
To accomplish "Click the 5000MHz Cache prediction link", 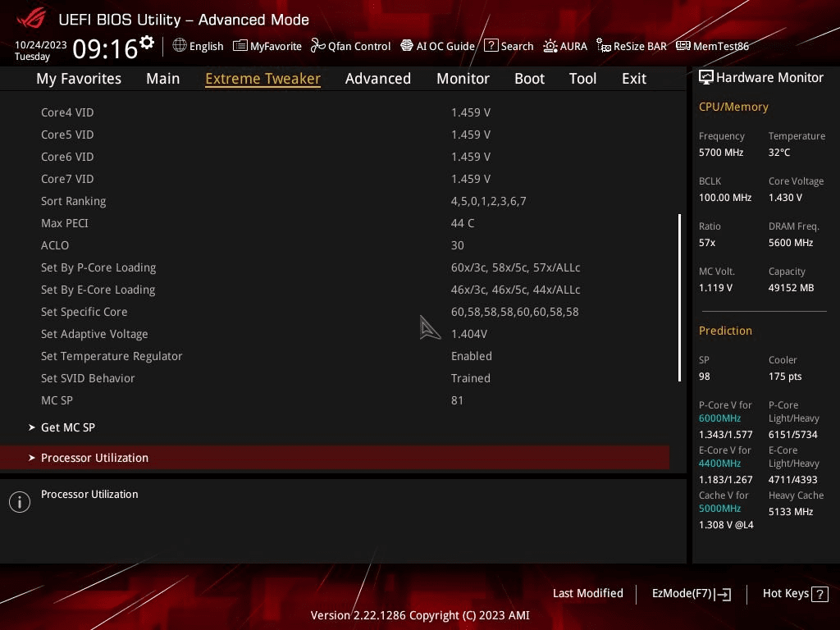I will (x=719, y=509).
